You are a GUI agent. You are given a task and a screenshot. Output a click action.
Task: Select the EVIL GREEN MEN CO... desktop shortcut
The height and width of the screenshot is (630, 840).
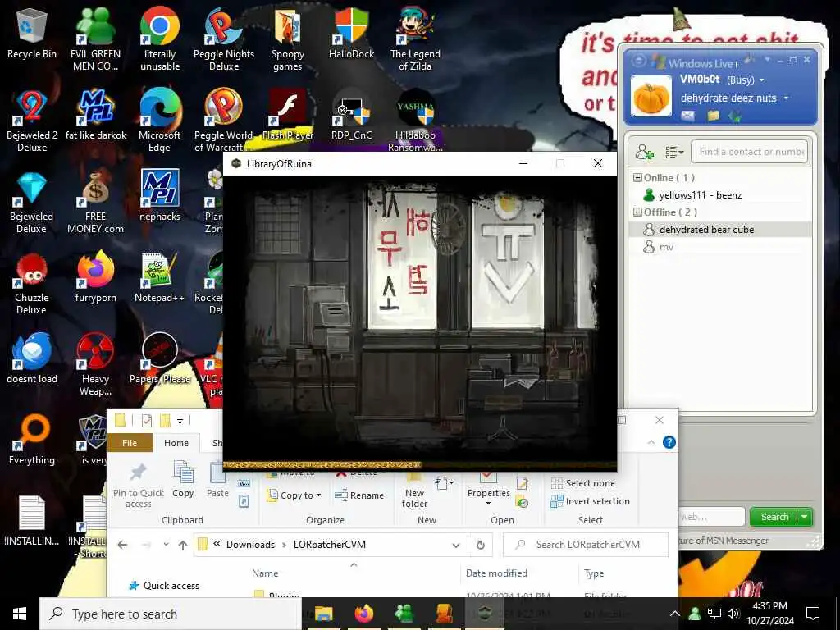(x=95, y=39)
